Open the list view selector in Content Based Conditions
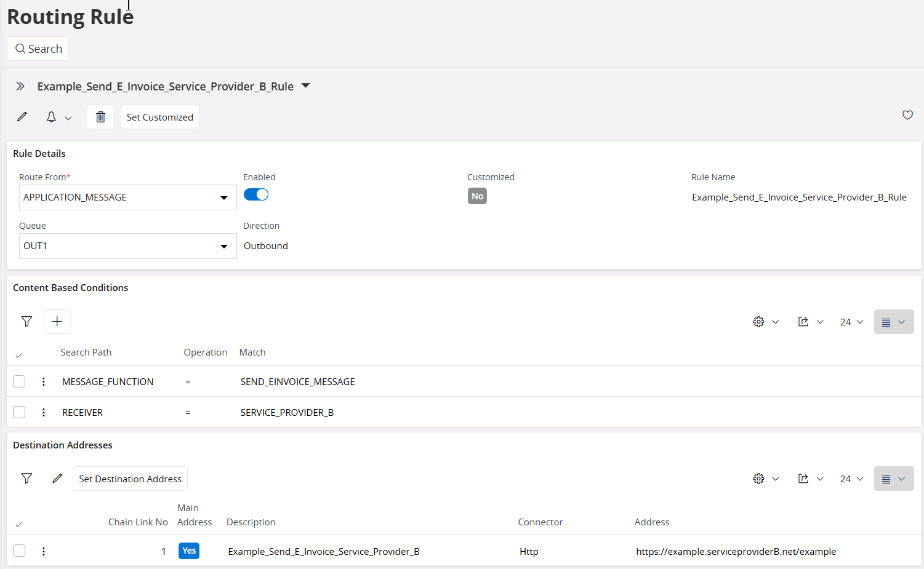The width and height of the screenshot is (924, 569). point(894,322)
